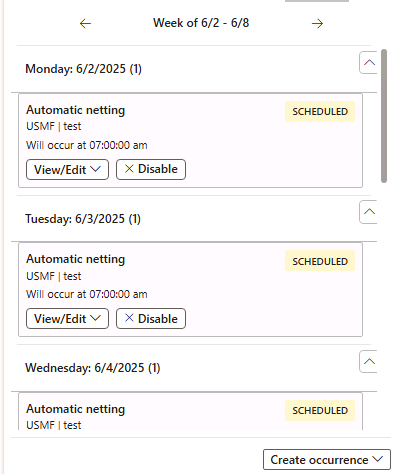Select Monday's Automatic netting title
The width and height of the screenshot is (396, 474).
point(76,110)
